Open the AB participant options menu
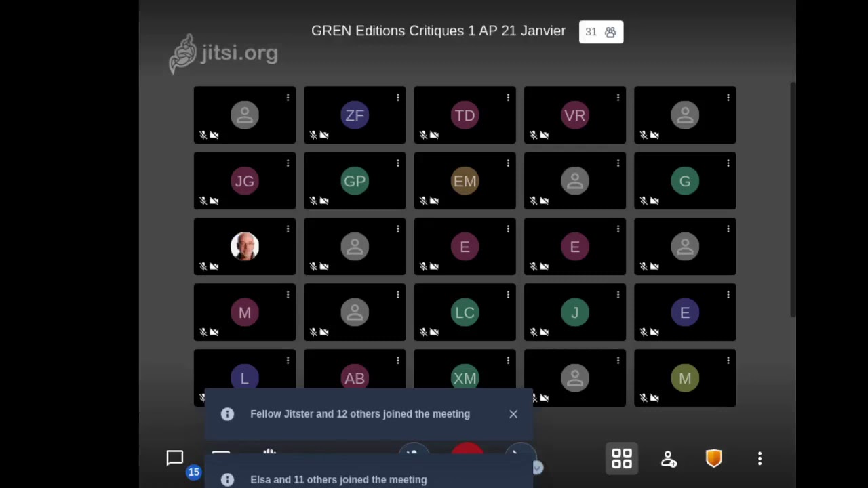Image resolution: width=868 pixels, height=488 pixels. [397, 361]
